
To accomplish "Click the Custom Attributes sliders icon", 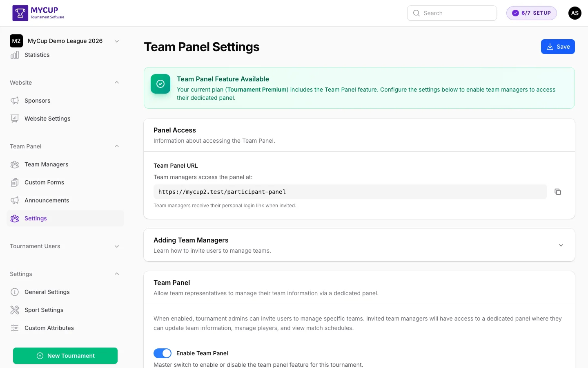I will coord(15,328).
